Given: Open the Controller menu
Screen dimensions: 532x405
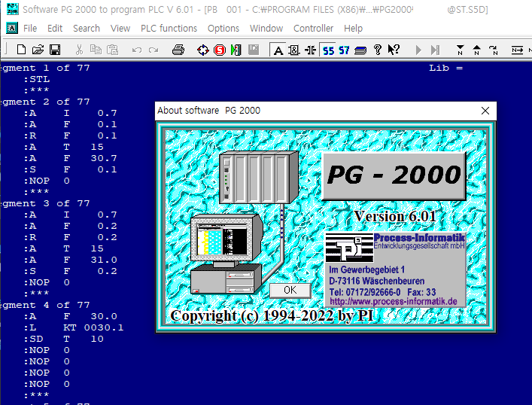Looking at the screenshot, I should 314,28.
